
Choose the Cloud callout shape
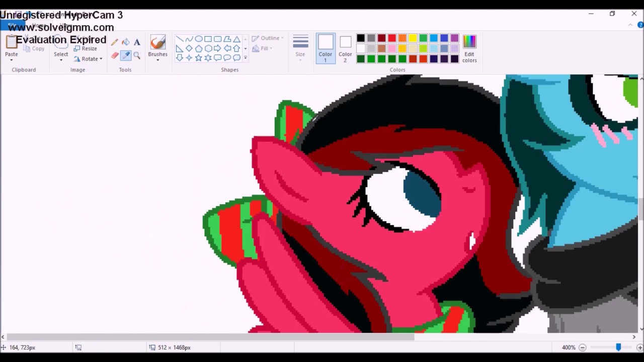pyautogui.click(x=237, y=57)
